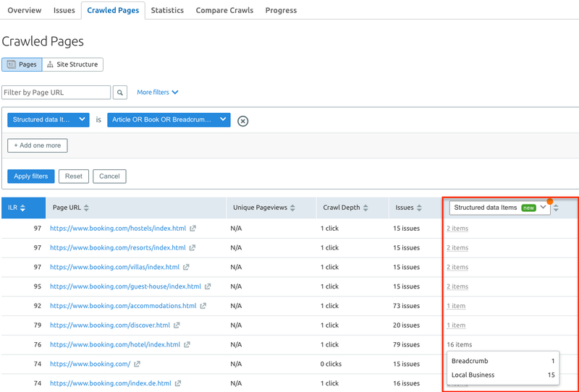Sort by Crawl Depth arrows
The height and width of the screenshot is (392, 579).
point(365,208)
